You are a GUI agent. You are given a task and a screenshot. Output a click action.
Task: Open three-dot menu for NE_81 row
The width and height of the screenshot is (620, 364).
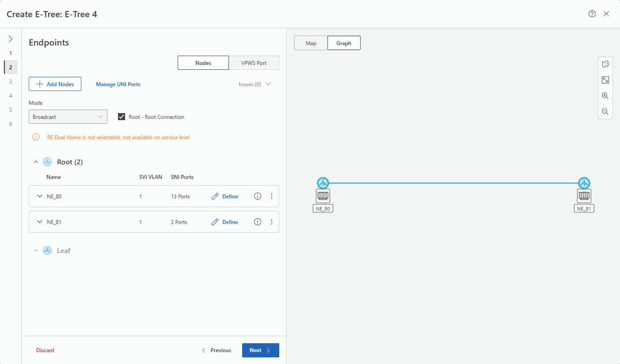(x=272, y=222)
